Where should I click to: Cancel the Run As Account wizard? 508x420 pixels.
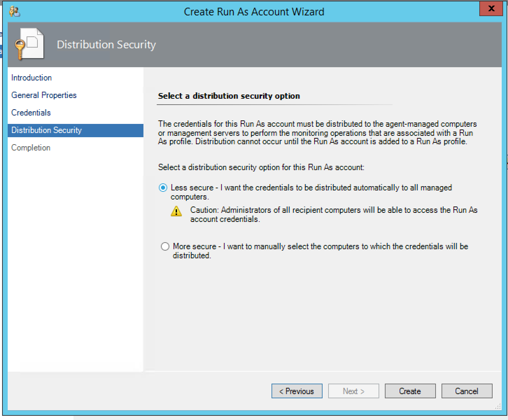(467, 391)
